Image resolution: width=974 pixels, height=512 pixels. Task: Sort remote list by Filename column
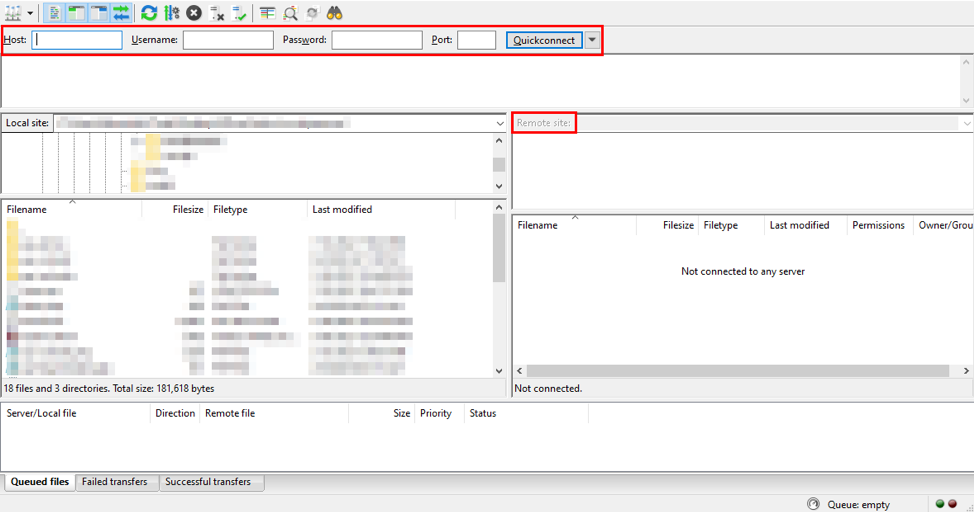pos(575,225)
